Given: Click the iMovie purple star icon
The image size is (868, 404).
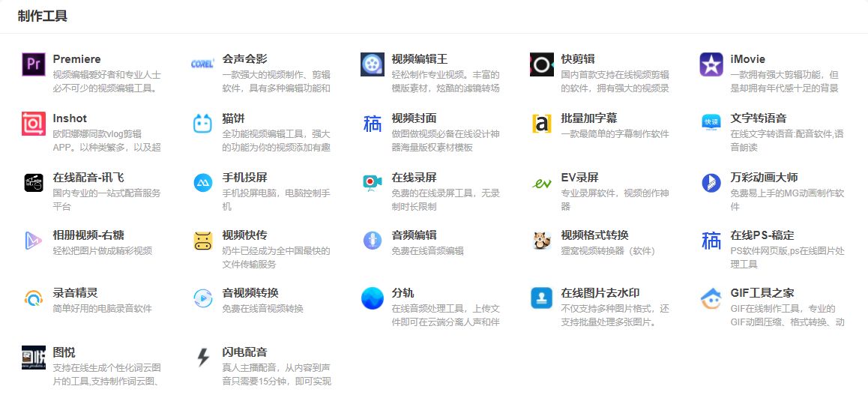Looking at the screenshot, I should coord(711,65).
